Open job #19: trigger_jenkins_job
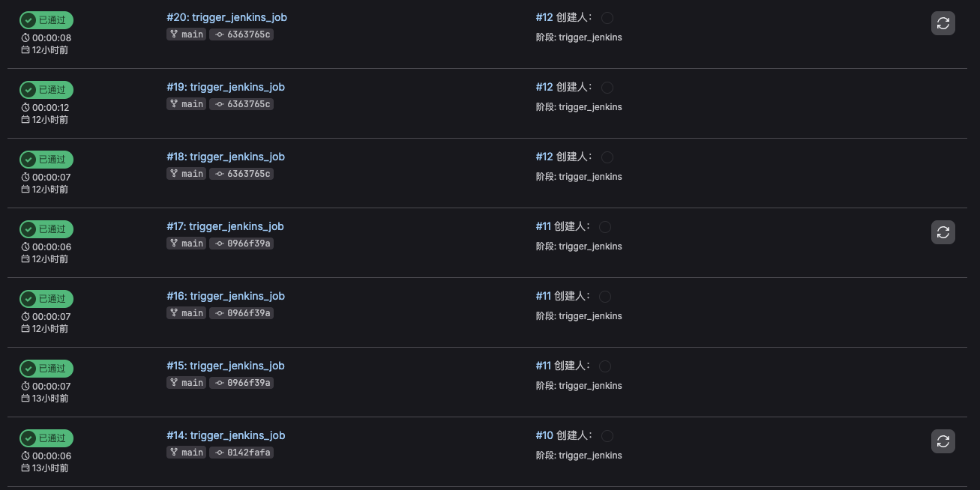This screenshot has width=980, height=490. (226, 87)
